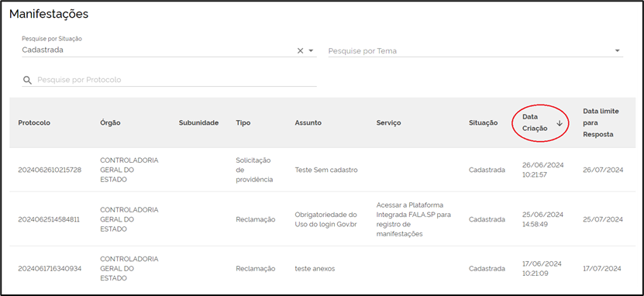Viewport: 644px width, 296px height.
Task: Select the Cadastrada value in situation filter
Action: pyautogui.click(x=43, y=50)
